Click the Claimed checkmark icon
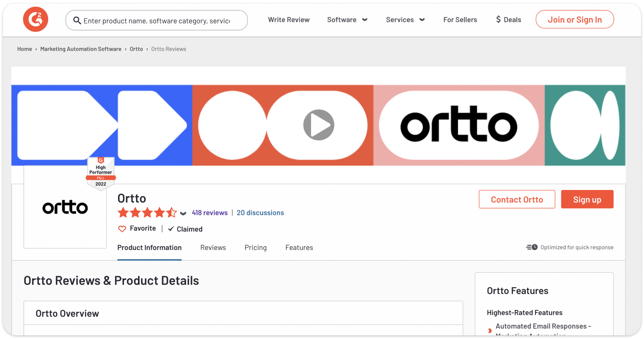644x339 pixels. point(171,229)
